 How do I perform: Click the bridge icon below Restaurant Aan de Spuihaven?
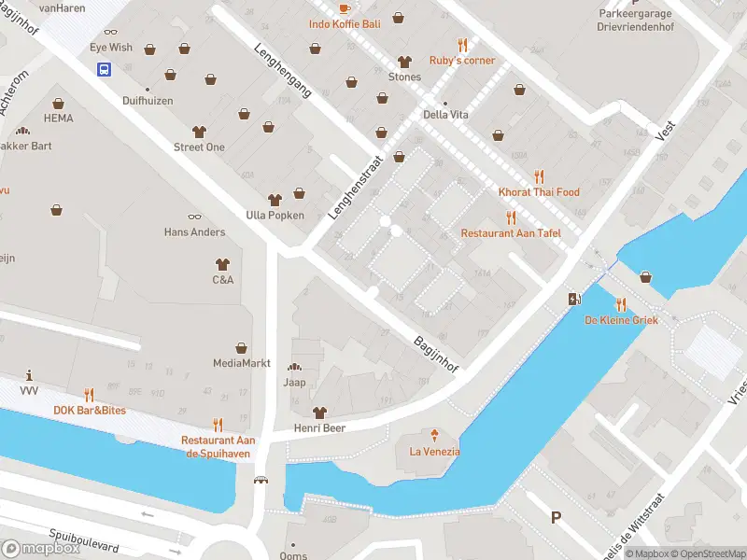(261, 480)
